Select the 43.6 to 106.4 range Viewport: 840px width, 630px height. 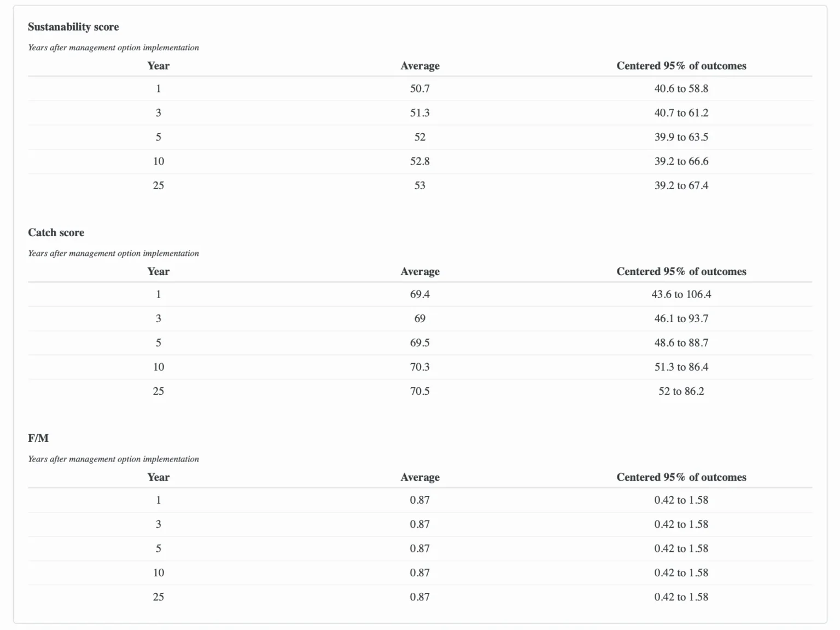point(681,294)
